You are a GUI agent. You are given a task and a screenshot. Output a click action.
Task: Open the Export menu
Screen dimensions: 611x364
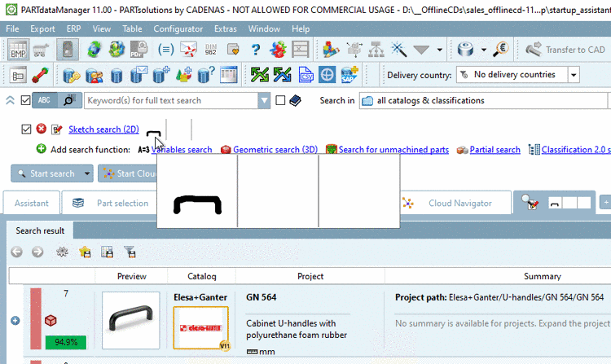point(42,29)
